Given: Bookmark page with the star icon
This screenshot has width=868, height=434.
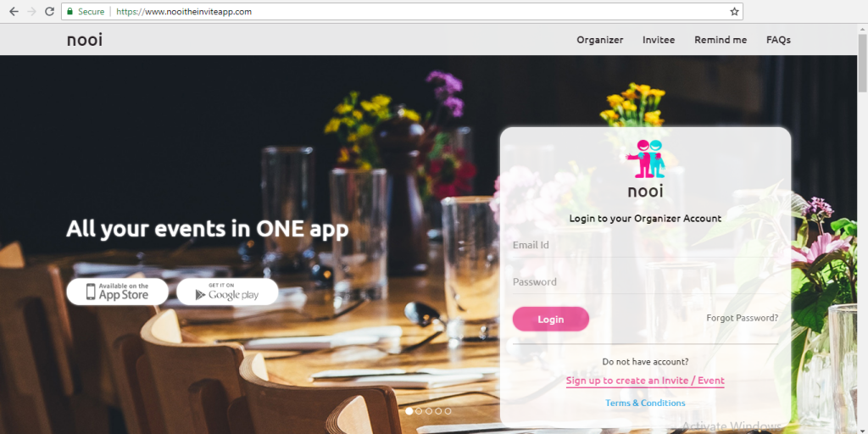Looking at the screenshot, I should (x=734, y=12).
